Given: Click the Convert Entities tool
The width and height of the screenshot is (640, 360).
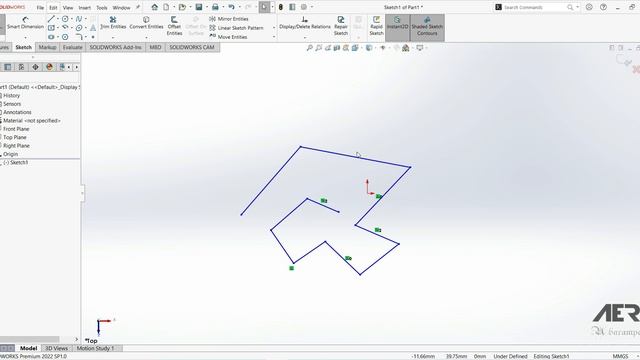Looking at the screenshot, I should tap(146, 23).
